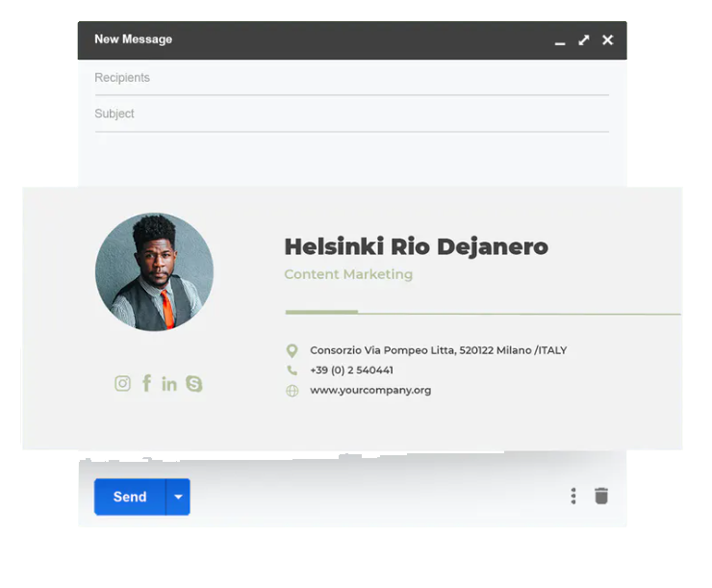
Task: Select the circular profile photo
Action: click(154, 272)
